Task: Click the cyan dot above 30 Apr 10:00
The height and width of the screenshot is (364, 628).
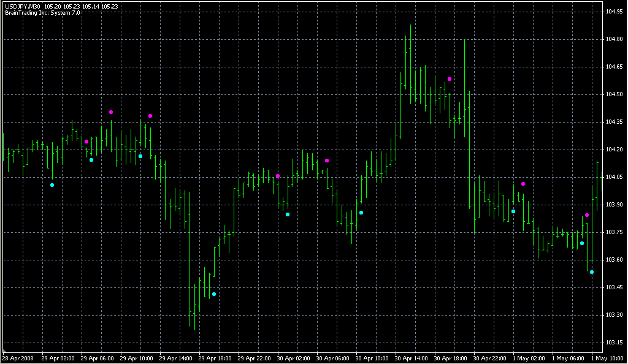Action: tap(361, 213)
